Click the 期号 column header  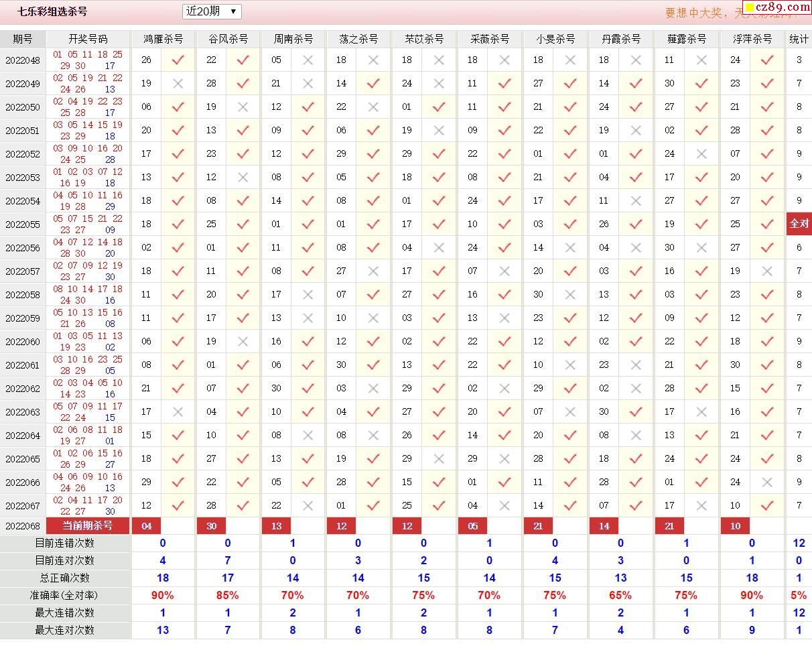coord(23,39)
